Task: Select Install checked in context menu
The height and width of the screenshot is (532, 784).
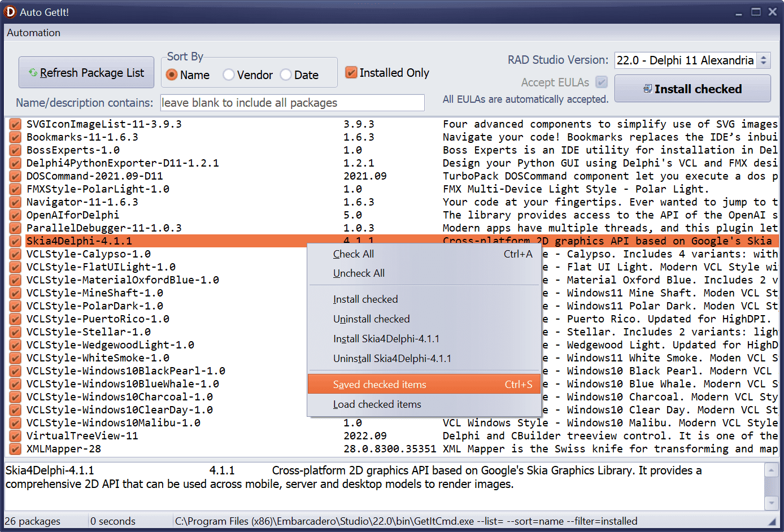Action: [x=424, y=299]
